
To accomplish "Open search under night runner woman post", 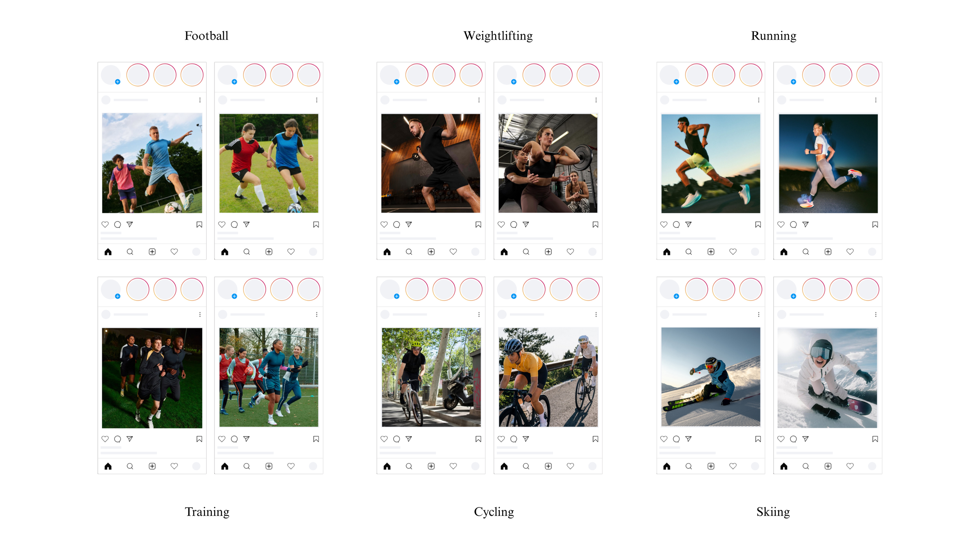I will pos(806,252).
